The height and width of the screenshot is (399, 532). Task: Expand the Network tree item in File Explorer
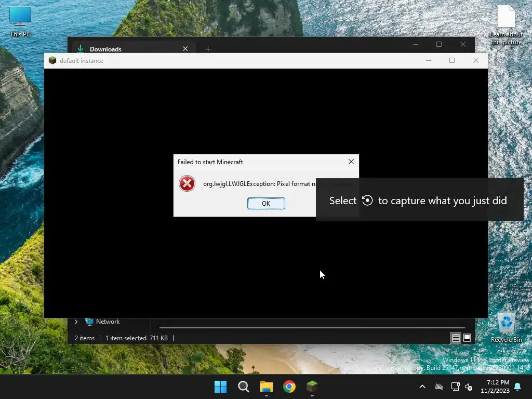point(76,322)
